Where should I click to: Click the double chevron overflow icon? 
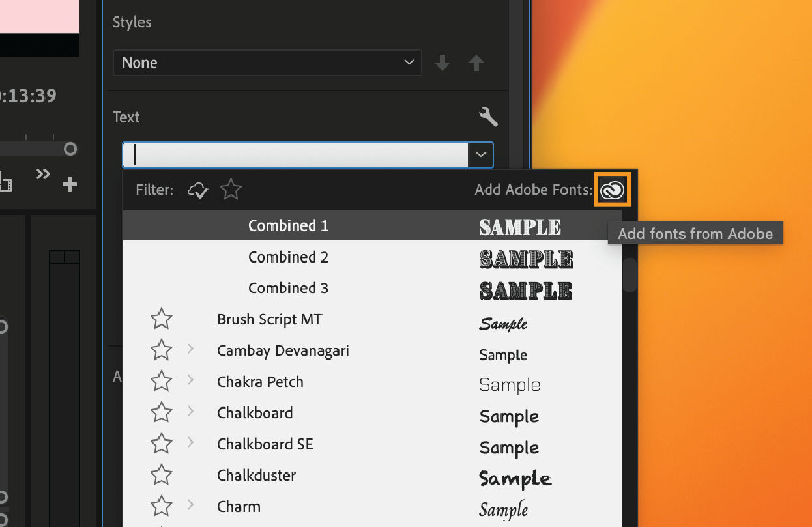pos(43,174)
